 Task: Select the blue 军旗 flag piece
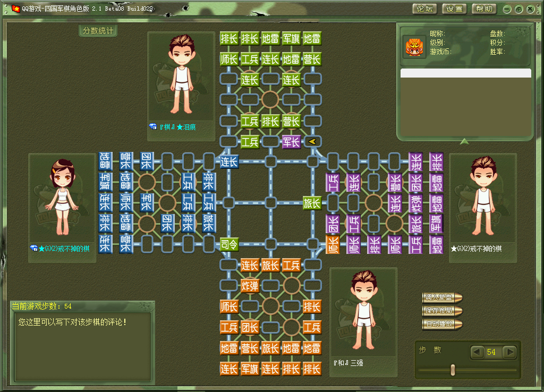point(105,182)
